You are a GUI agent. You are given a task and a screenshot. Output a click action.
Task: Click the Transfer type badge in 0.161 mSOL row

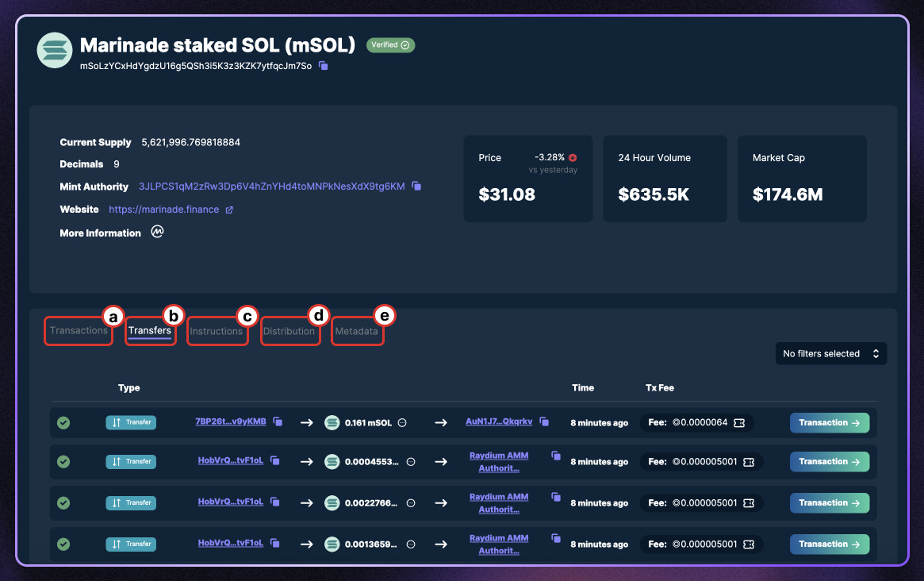click(x=131, y=422)
